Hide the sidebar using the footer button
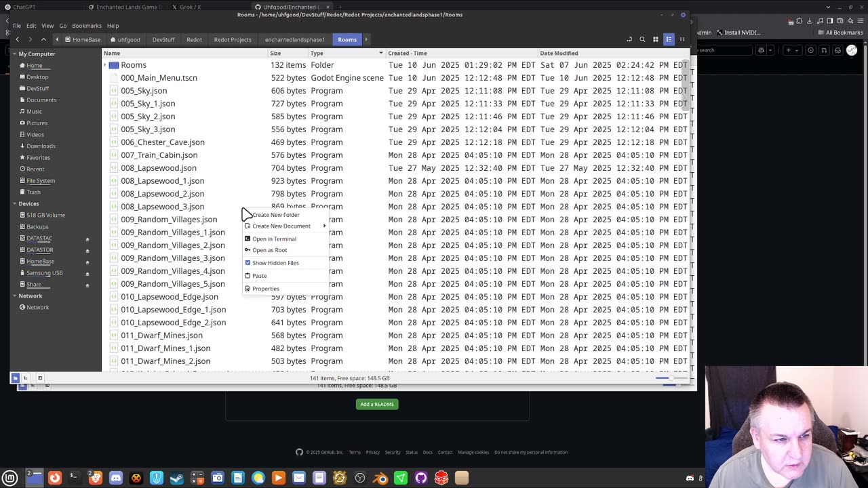This screenshot has width=868, height=488. [x=40, y=378]
